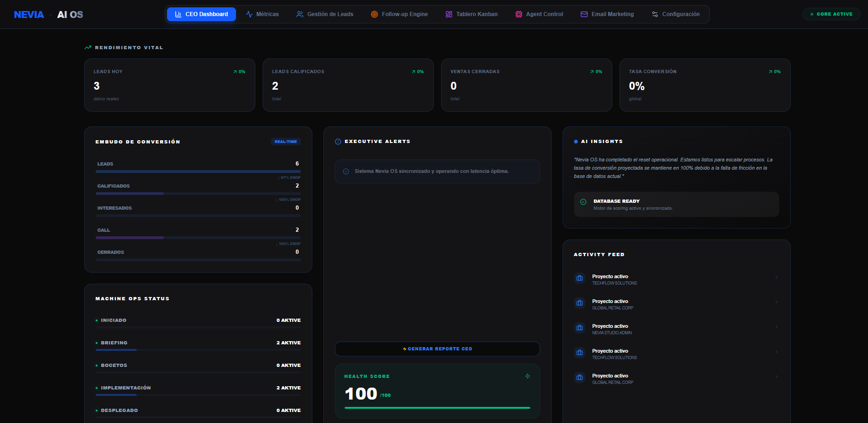
Task: Click the grid icon beside Tablero Kanban
Action: click(449, 14)
